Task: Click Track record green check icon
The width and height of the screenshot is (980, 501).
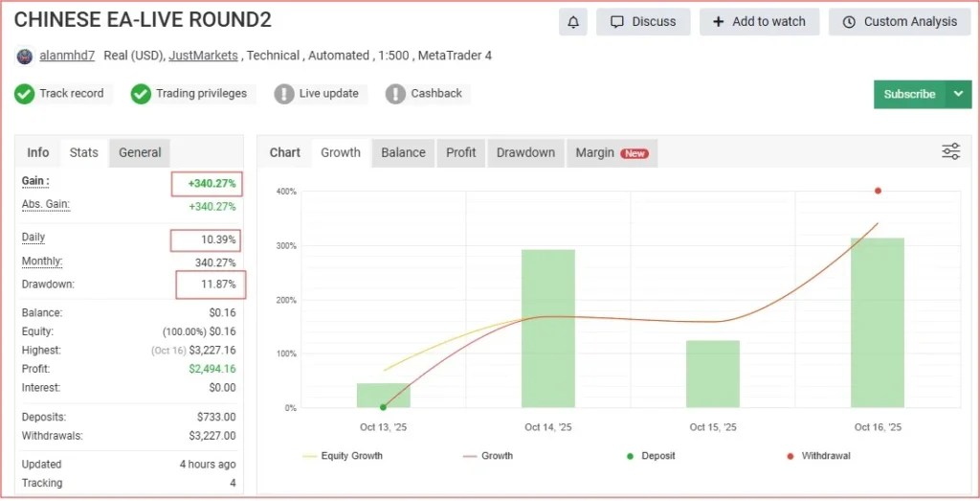Action: click(24, 94)
